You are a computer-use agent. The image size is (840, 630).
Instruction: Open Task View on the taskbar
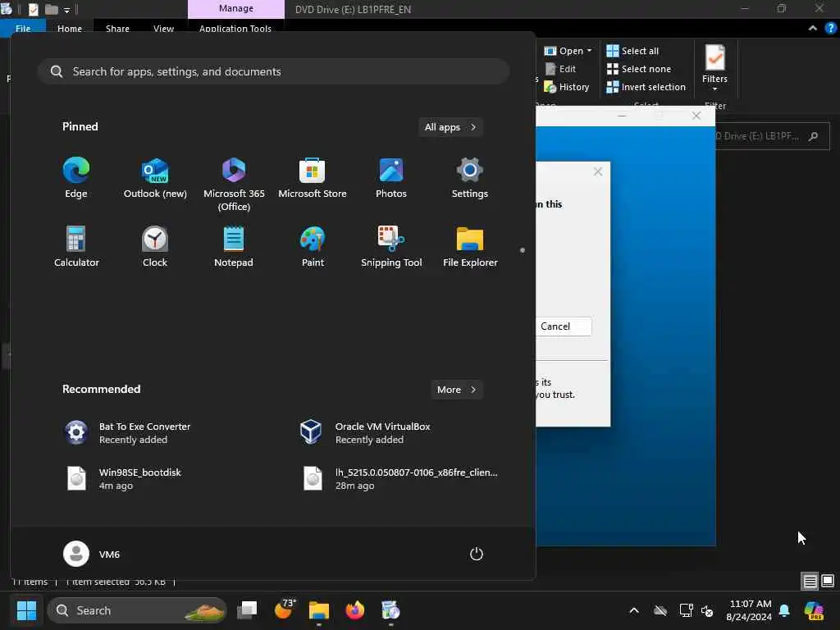pyautogui.click(x=247, y=610)
